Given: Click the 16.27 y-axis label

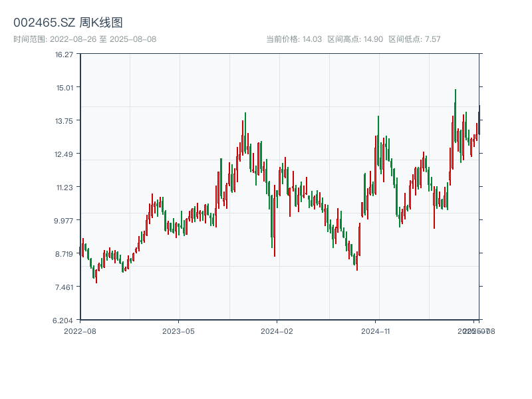Looking at the screenshot, I should 65,55.
